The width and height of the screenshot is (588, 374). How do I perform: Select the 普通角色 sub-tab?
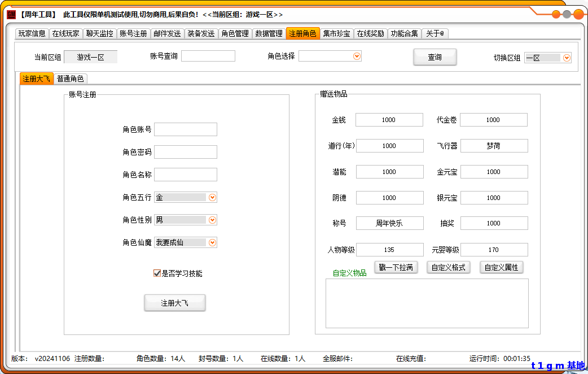point(71,79)
